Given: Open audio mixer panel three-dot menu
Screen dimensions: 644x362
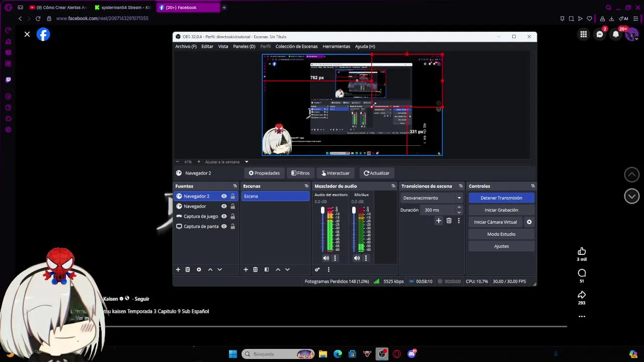Looking at the screenshot, I should [x=329, y=269].
